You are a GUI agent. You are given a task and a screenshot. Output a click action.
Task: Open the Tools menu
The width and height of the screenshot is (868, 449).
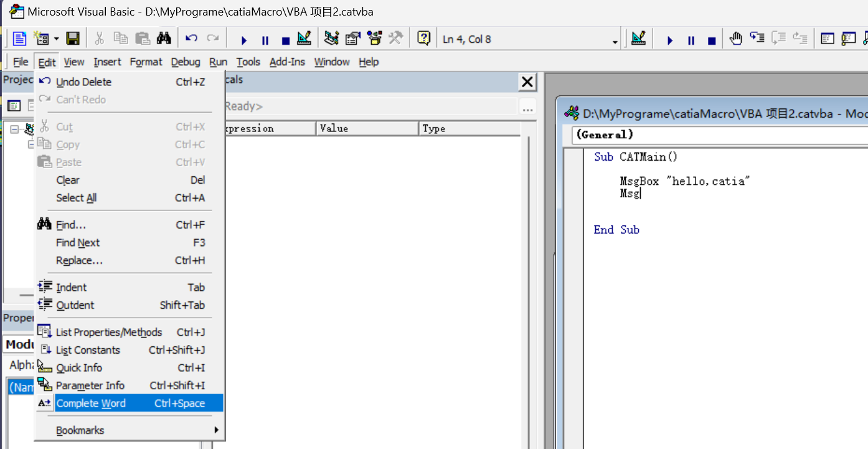[x=248, y=62]
